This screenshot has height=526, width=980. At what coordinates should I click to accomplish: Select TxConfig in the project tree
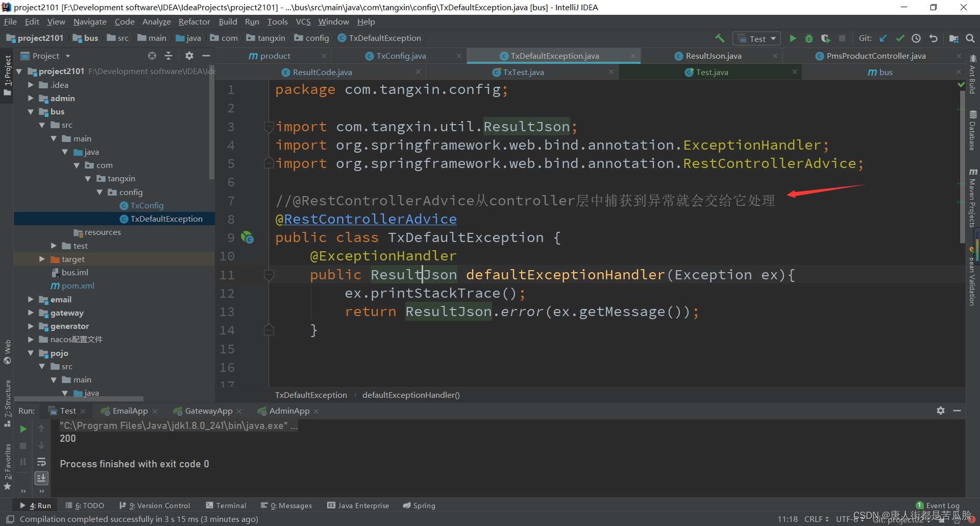[147, 205]
